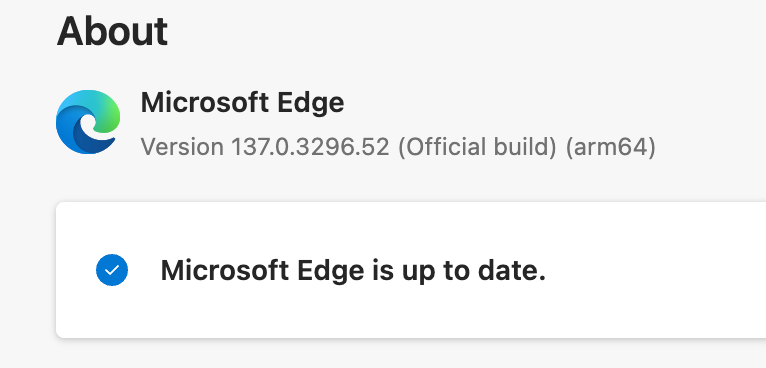Click the (arm64) architecture label
The width and height of the screenshot is (766, 368).
coord(611,147)
